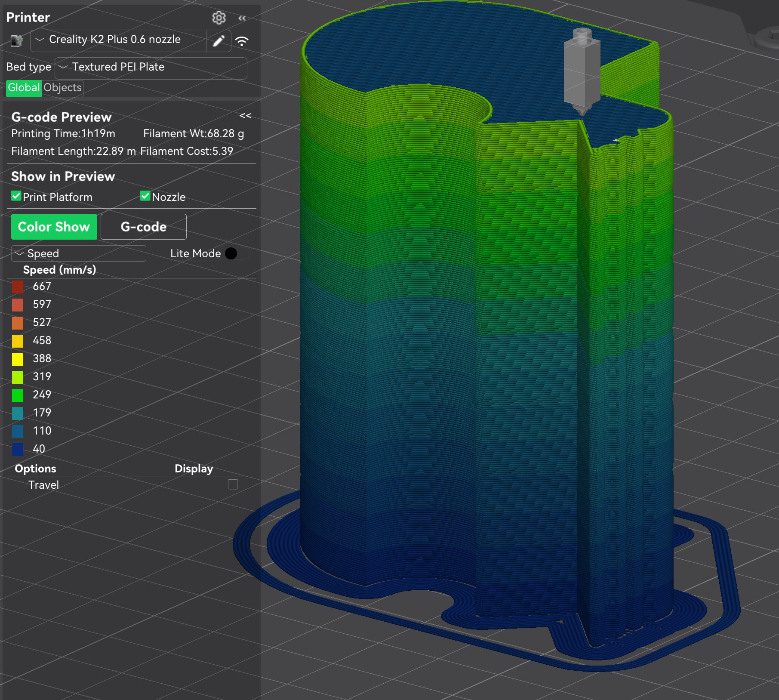Click the Color Show button
Viewport: 779px width, 700px height.
54,227
